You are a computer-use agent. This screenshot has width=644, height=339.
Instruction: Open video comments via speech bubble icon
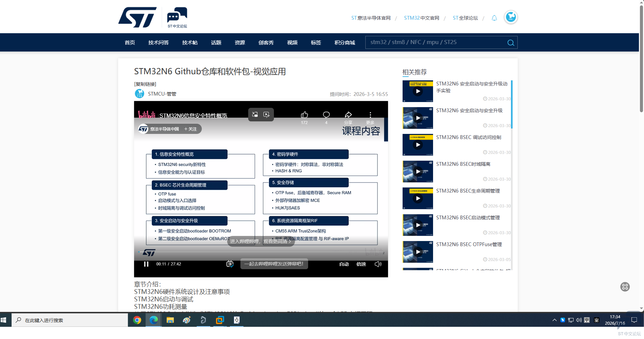click(x=326, y=115)
